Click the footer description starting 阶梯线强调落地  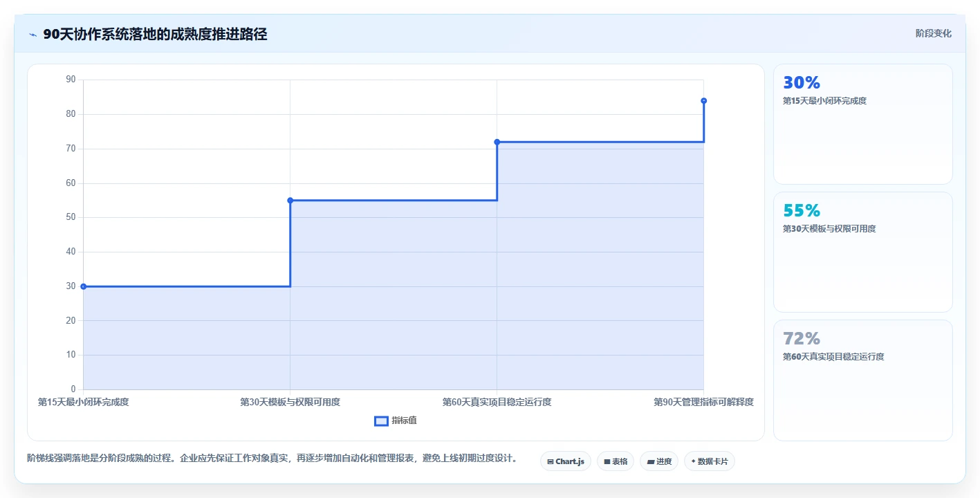(272, 458)
